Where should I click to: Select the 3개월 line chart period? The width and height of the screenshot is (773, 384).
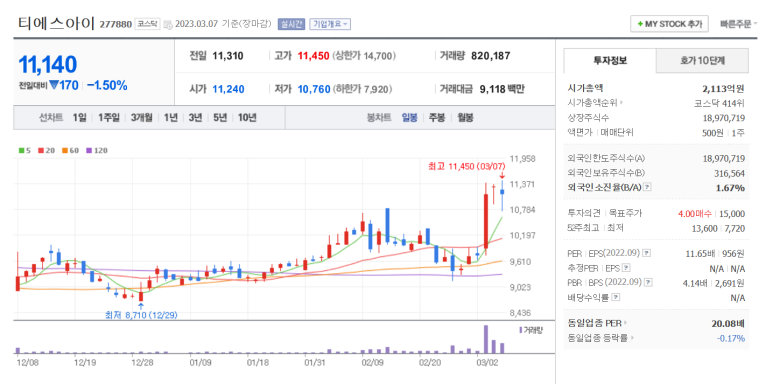pyautogui.click(x=141, y=118)
